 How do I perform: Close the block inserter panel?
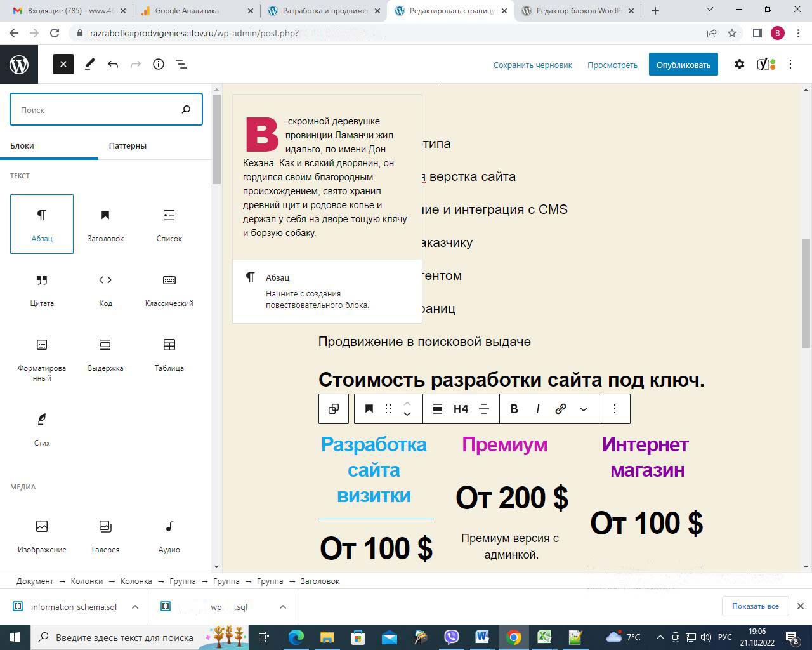(x=63, y=64)
